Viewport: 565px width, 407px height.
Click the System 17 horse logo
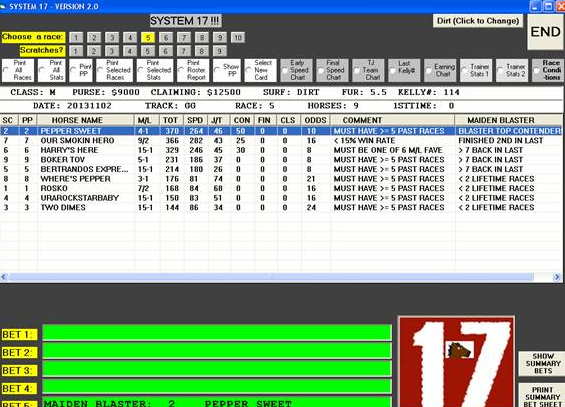pyautogui.click(x=456, y=362)
